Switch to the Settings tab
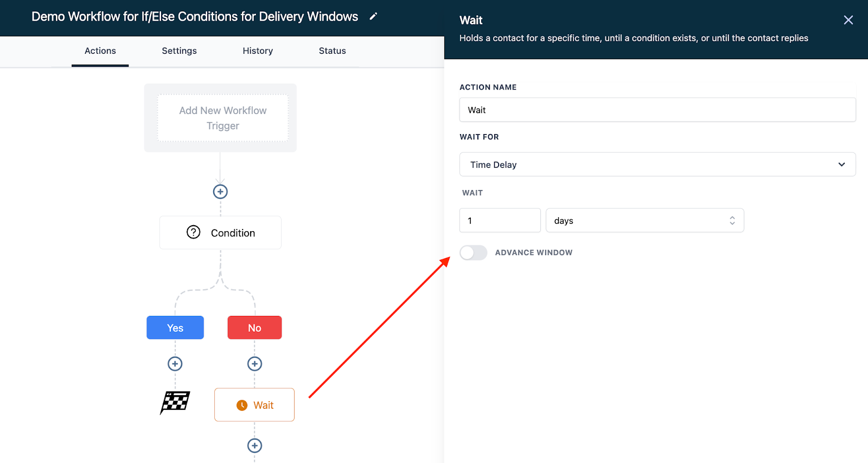 tap(179, 51)
